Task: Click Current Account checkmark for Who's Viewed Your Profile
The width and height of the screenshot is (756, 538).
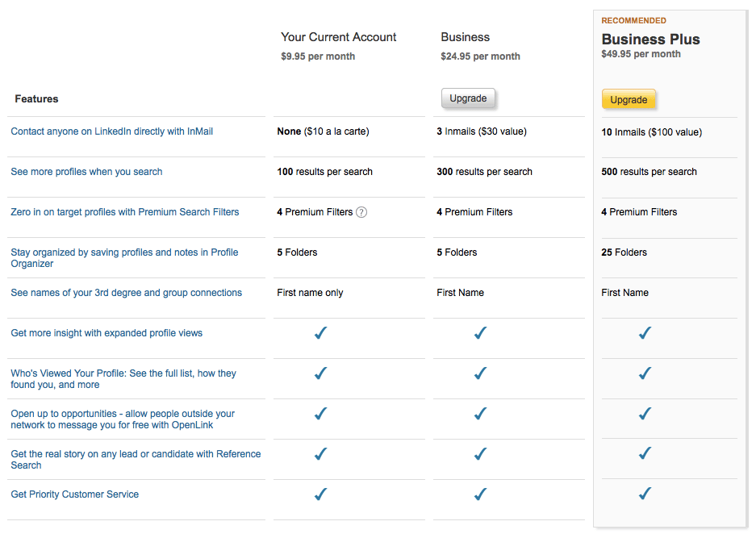Action: 320,373
